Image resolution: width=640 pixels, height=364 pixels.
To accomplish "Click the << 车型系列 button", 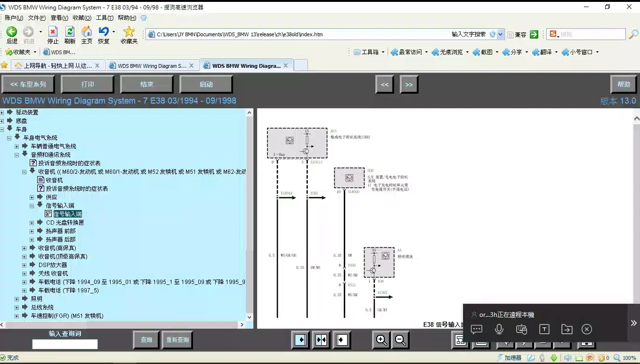I will pos(28,84).
